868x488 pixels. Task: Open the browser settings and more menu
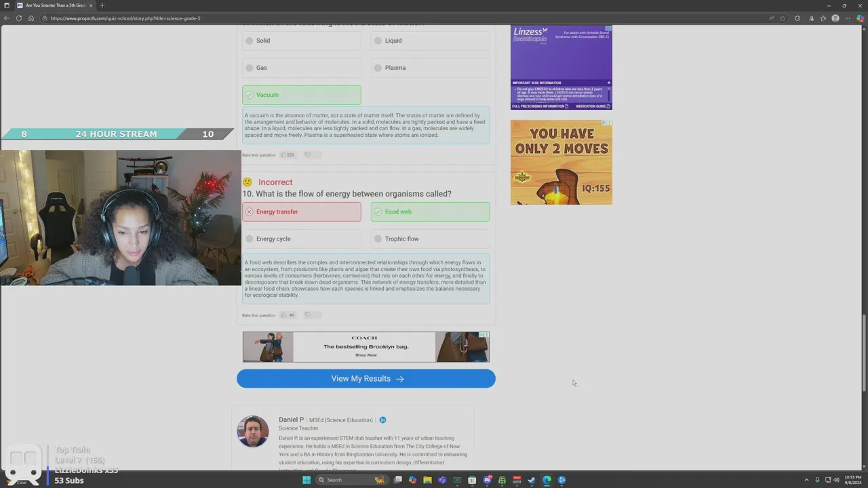click(x=848, y=18)
